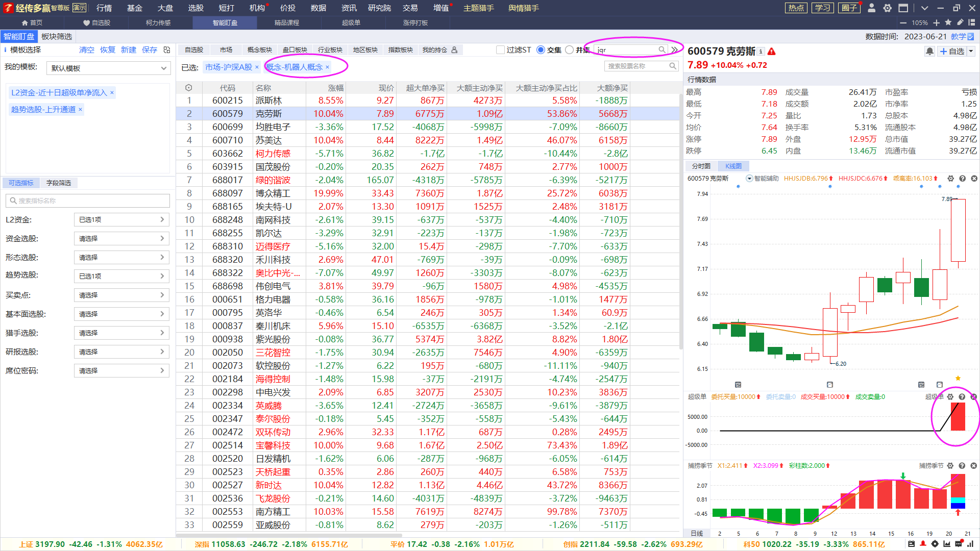Image resolution: width=980 pixels, height=551 pixels.
Task: Open the 研究院 menu
Action: [x=379, y=8]
